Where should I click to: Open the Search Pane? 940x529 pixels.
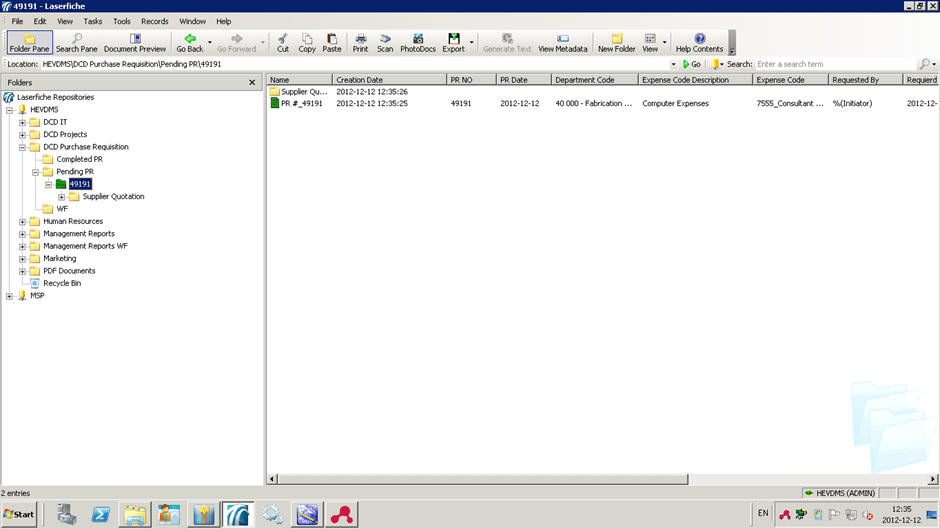(77, 43)
